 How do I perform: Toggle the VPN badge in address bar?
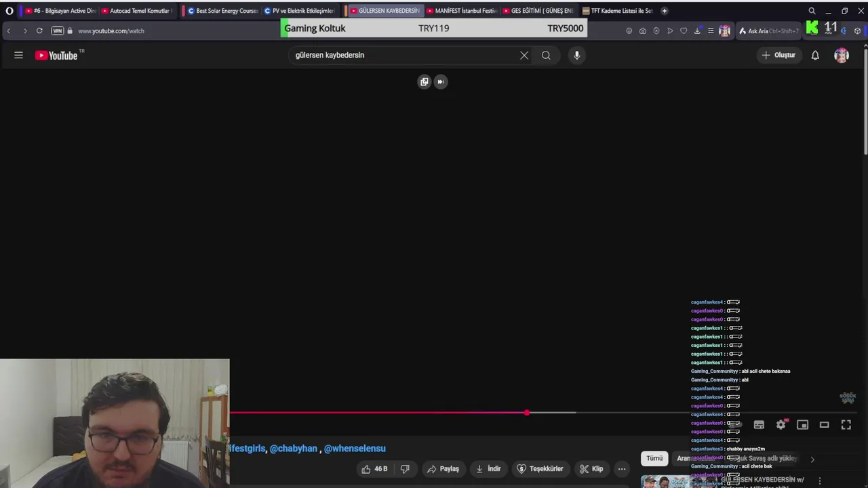(58, 30)
